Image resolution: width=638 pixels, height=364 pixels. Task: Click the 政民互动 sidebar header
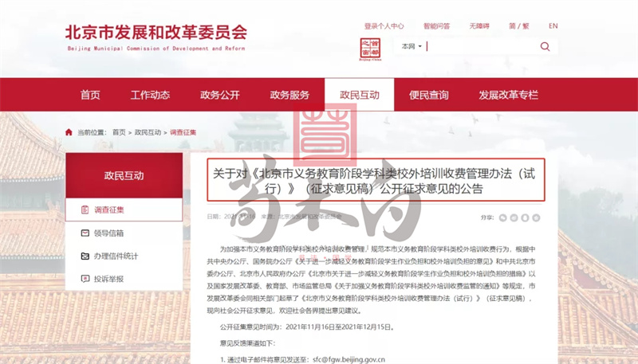pos(124,175)
